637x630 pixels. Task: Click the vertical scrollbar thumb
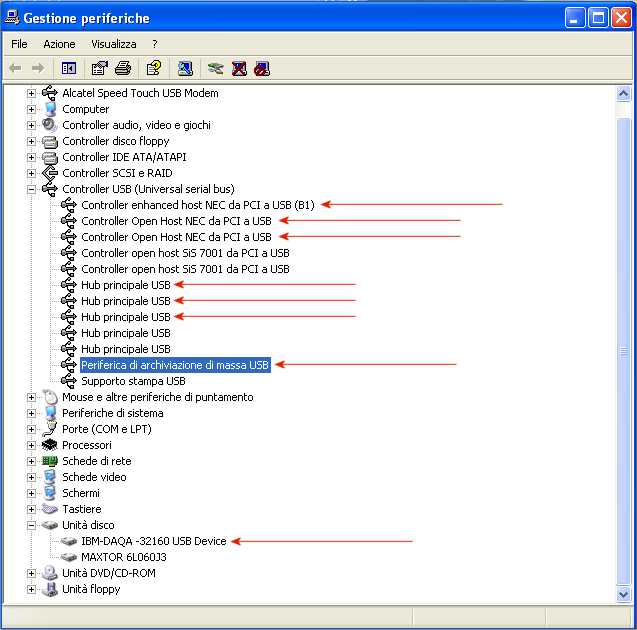coord(623,352)
